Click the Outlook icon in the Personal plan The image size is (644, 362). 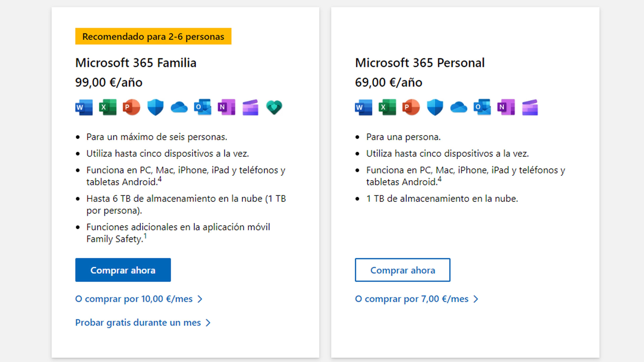click(x=482, y=107)
